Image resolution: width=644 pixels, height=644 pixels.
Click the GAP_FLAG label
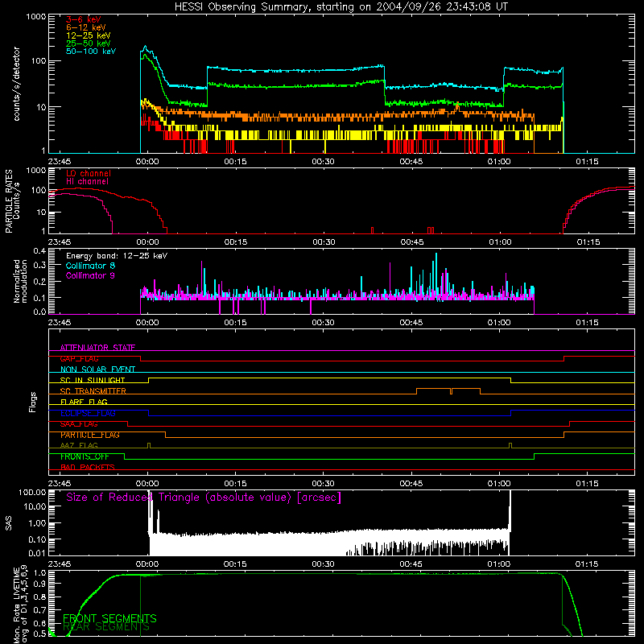(x=79, y=358)
